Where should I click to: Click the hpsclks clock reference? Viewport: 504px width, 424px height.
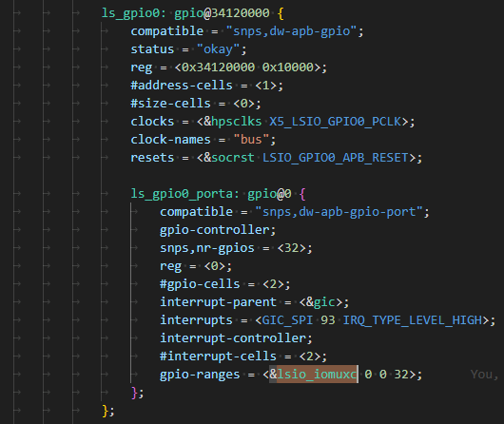click(x=237, y=122)
